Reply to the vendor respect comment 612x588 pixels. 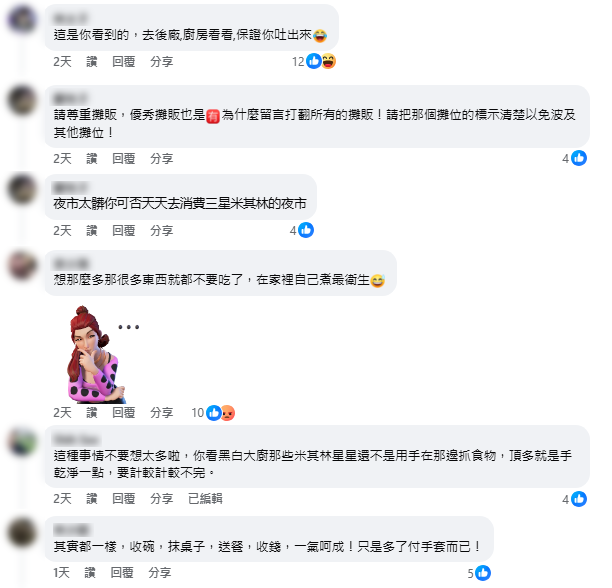124,158
